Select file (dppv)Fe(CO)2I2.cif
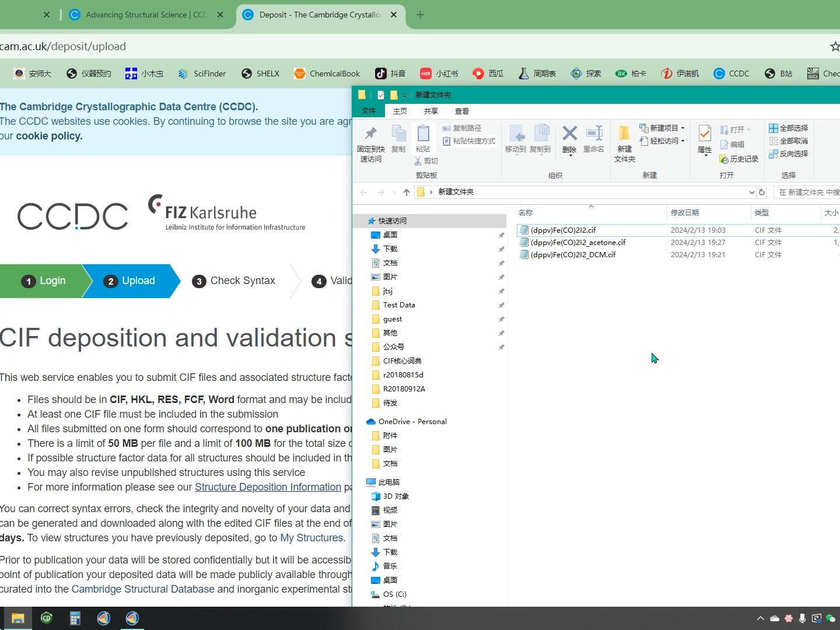This screenshot has height=630, width=840. coord(563,230)
